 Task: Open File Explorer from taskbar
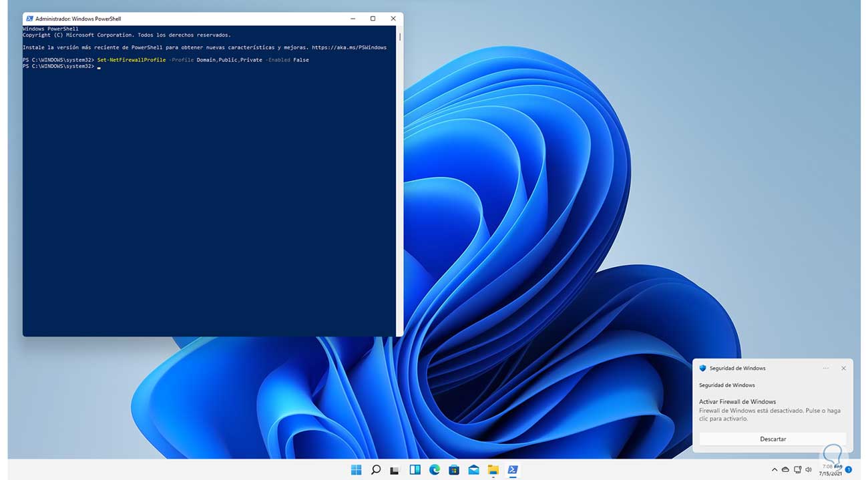click(x=493, y=469)
